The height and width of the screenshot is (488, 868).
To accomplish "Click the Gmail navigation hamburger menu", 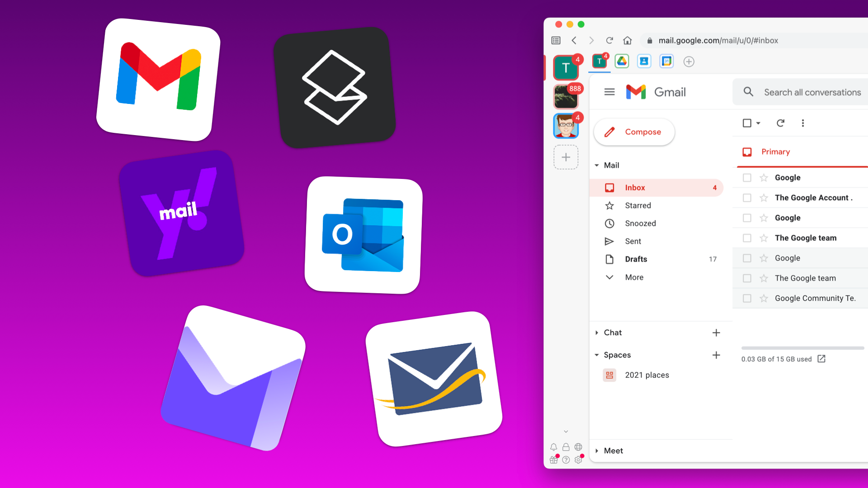I will click(x=609, y=92).
